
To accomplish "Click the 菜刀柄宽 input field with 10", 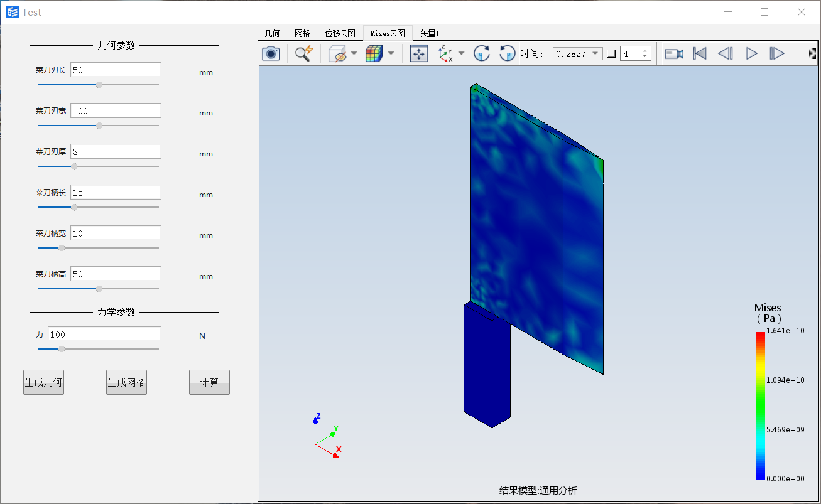I will [x=116, y=233].
